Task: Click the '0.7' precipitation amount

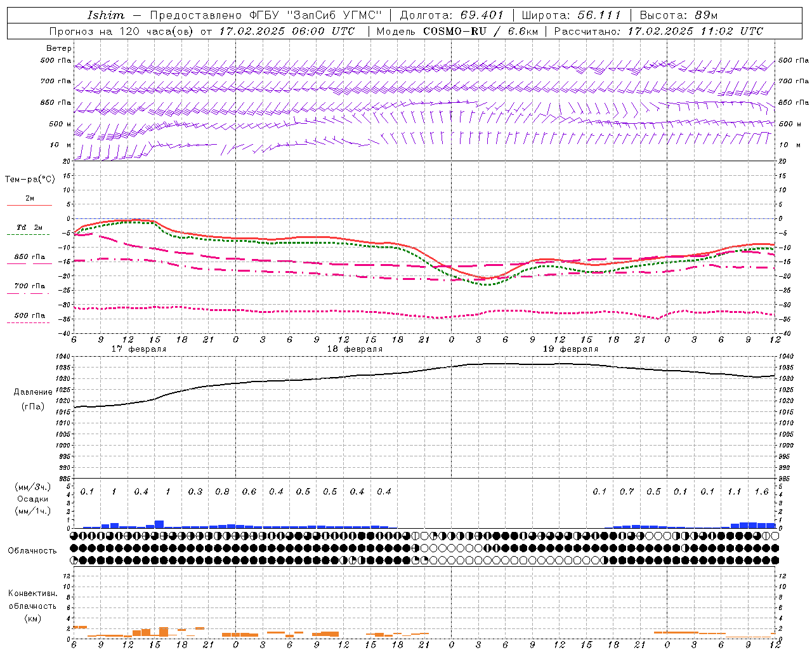Action: tap(627, 491)
